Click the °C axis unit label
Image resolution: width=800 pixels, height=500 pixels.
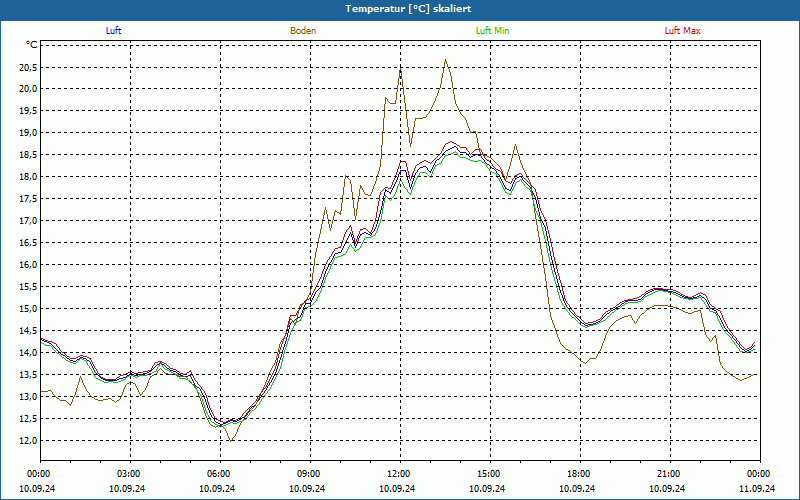coord(32,45)
